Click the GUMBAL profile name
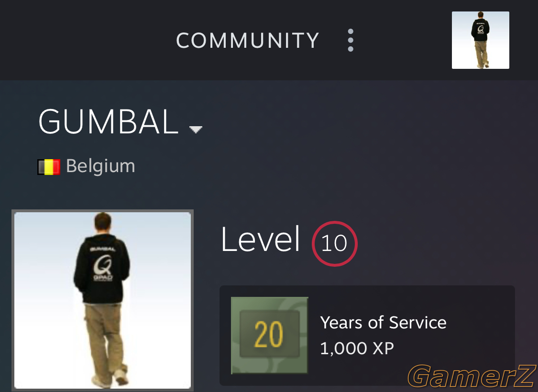The height and width of the screenshot is (392, 538). tap(109, 121)
